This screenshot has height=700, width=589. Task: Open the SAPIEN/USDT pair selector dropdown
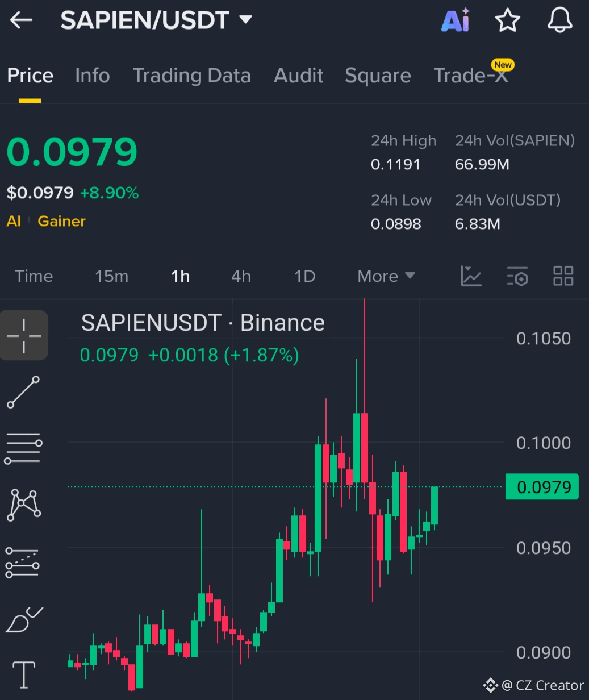point(156,20)
